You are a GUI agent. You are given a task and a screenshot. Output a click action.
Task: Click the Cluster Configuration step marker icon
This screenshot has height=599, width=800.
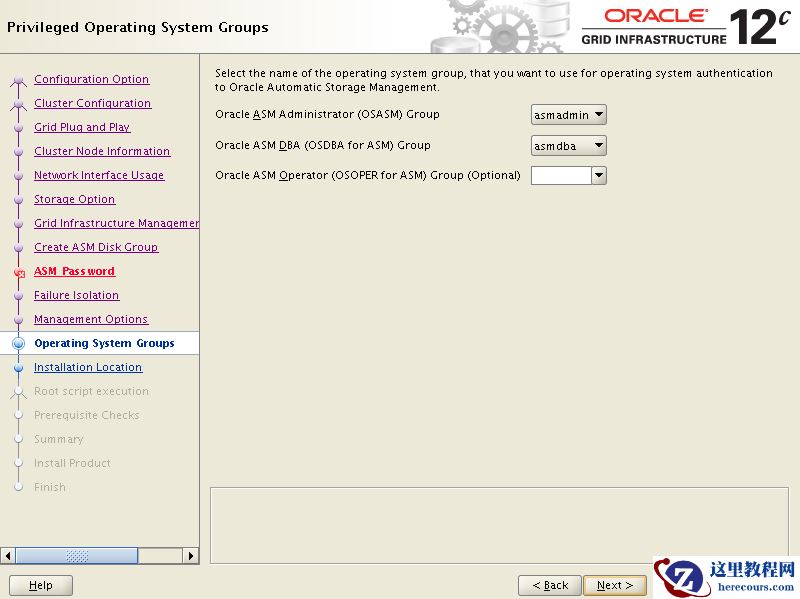point(18,104)
